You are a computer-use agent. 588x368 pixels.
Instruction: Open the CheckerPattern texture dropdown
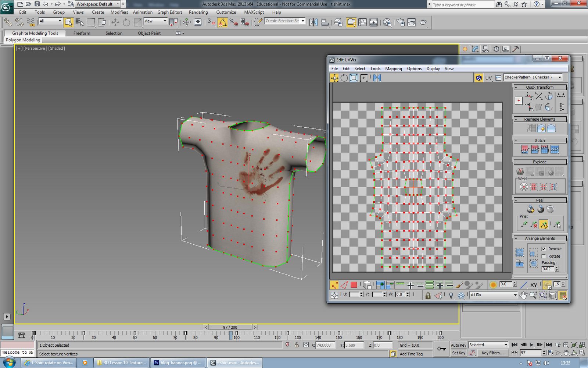pos(559,77)
